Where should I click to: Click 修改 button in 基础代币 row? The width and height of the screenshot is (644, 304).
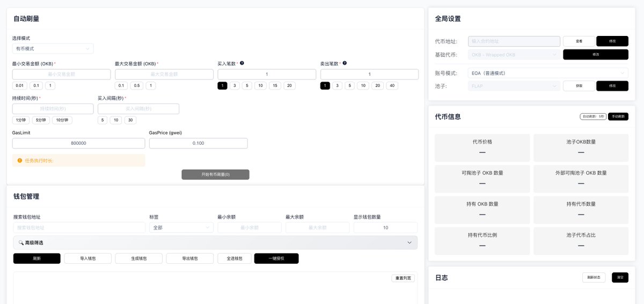click(596, 54)
